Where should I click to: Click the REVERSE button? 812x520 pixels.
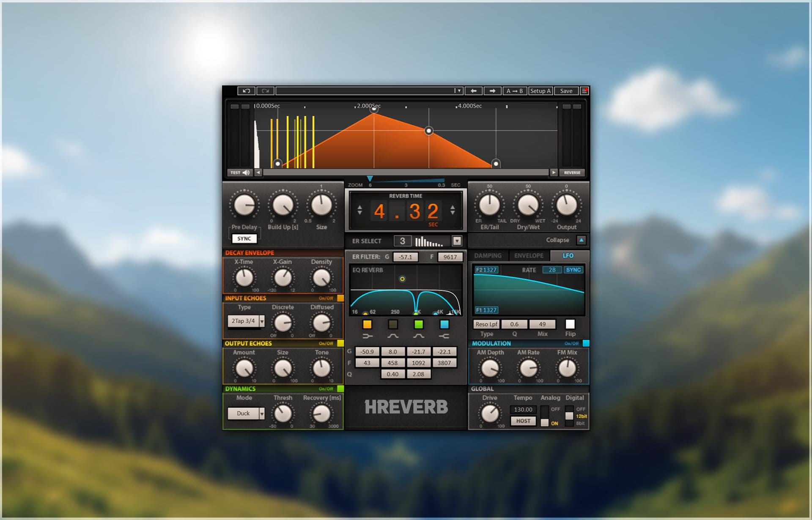(x=572, y=172)
